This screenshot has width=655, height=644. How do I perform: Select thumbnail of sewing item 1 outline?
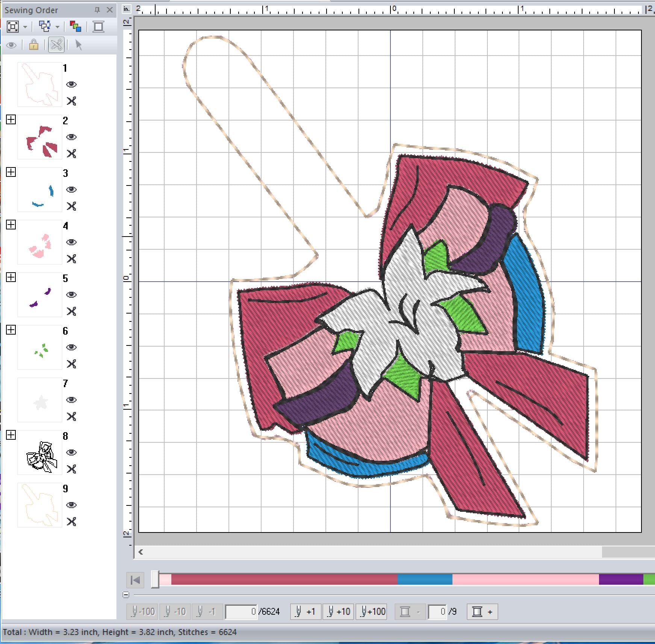pos(40,84)
